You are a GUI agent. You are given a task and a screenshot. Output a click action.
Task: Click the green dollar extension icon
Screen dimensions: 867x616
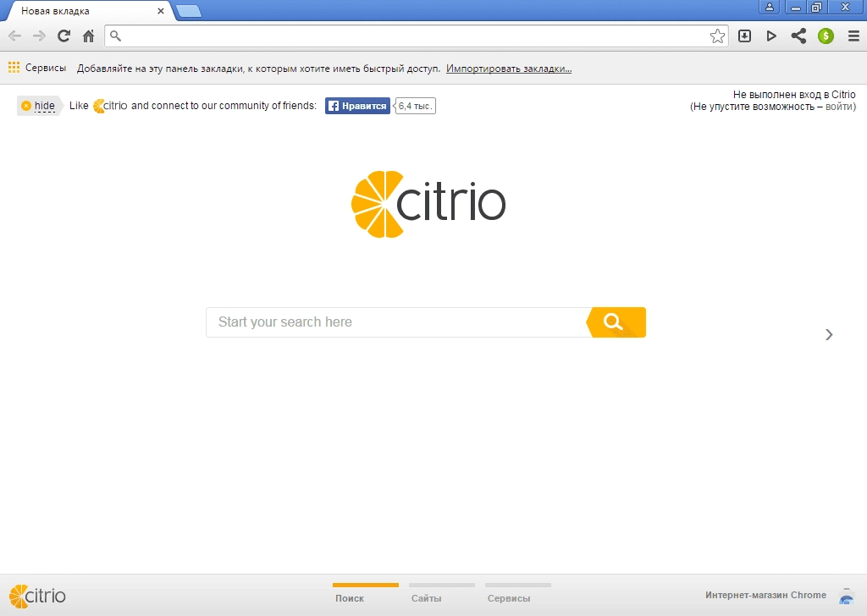click(x=826, y=36)
